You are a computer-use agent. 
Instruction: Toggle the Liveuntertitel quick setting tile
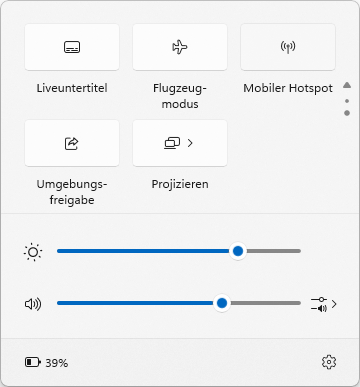tap(72, 47)
